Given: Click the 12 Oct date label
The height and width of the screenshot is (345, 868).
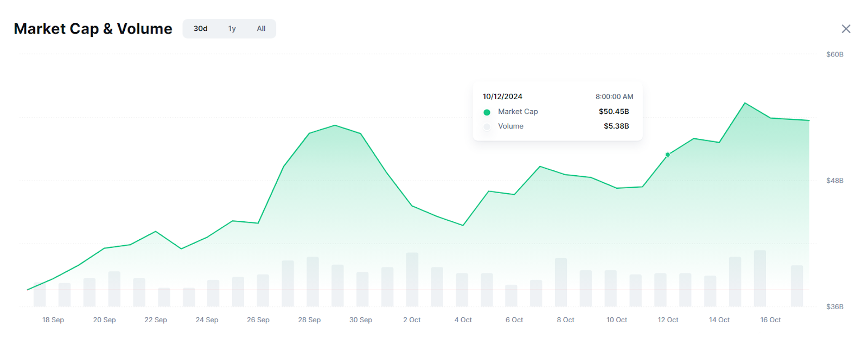Looking at the screenshot, I should [668, 320].
